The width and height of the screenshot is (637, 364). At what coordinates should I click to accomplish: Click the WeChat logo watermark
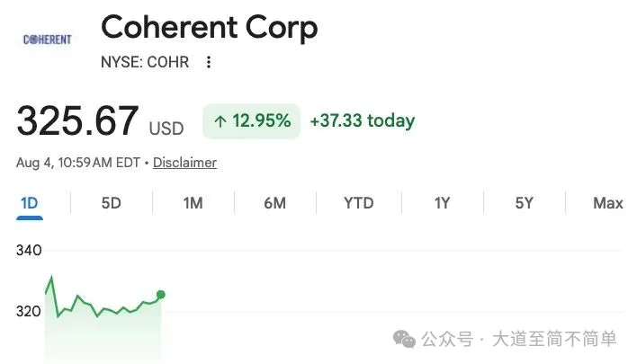click(x=404, y=339)
